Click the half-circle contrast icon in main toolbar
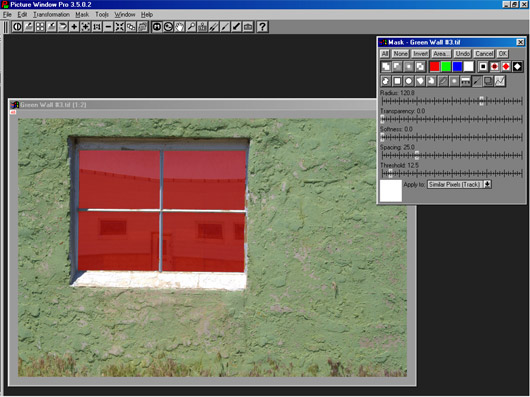The width and height of the screenshot is (530, 397). point(17,27)
